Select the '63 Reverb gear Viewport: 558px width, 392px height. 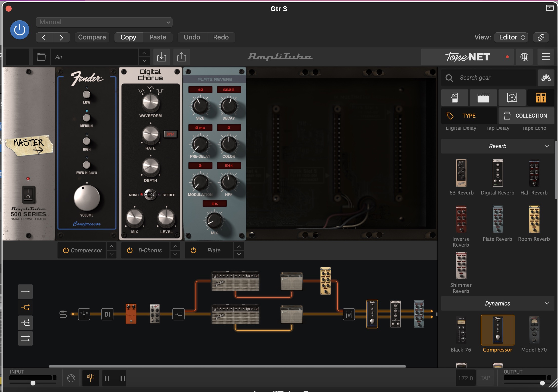461,177
